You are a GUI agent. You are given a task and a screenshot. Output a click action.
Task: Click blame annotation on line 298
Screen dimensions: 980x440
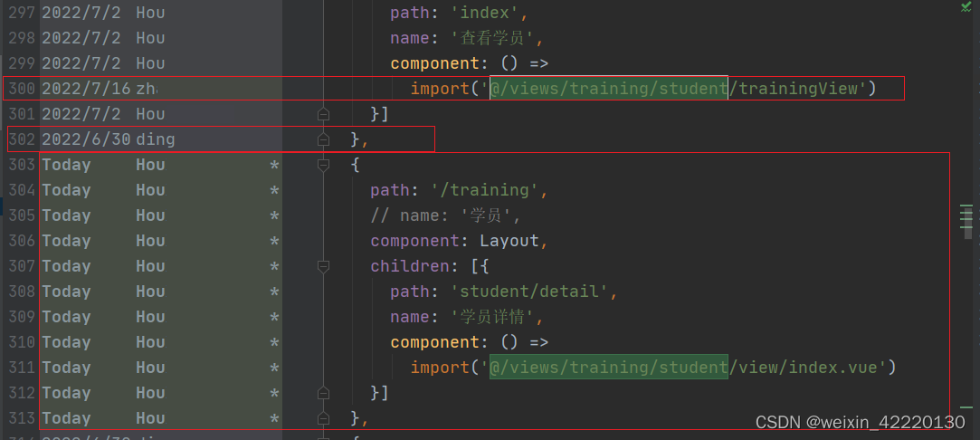103,38
